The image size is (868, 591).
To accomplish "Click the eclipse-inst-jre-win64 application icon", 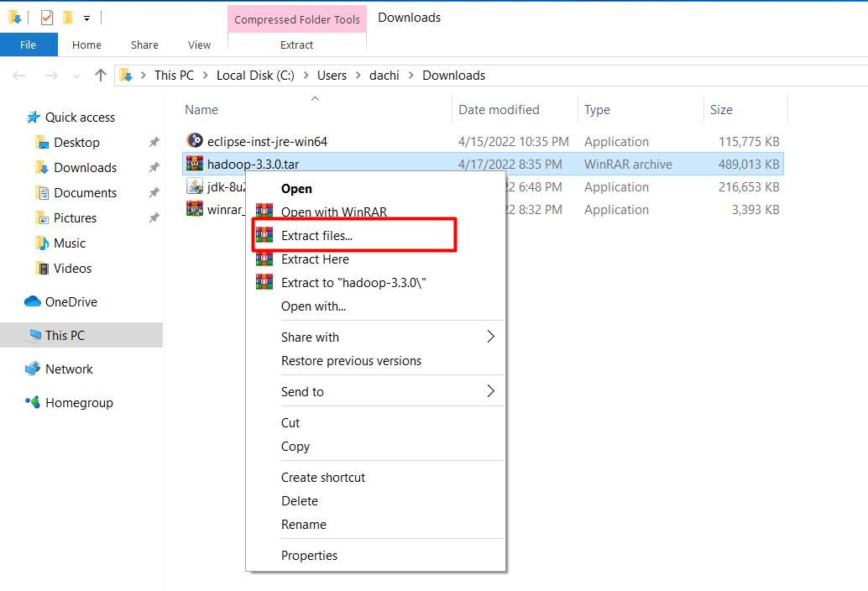I will tap(195, 141).
